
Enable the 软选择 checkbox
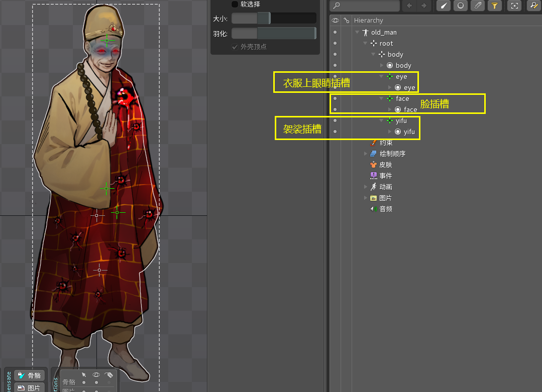[x=235, y=4]
